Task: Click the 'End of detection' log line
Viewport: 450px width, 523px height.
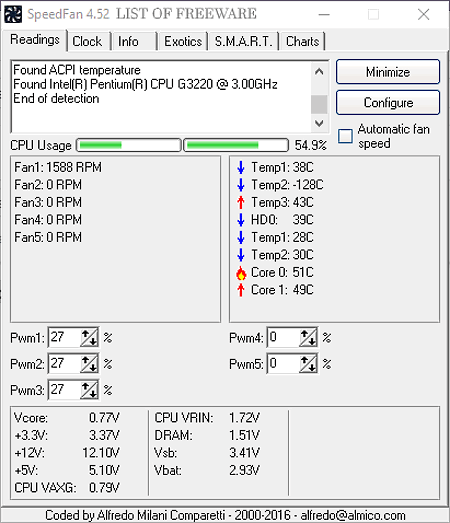Action: coord(56,99)
